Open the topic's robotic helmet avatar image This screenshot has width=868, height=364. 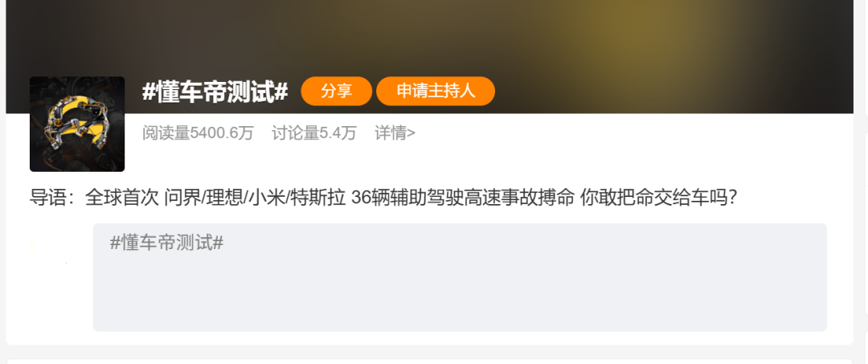(x=77, y=124)
